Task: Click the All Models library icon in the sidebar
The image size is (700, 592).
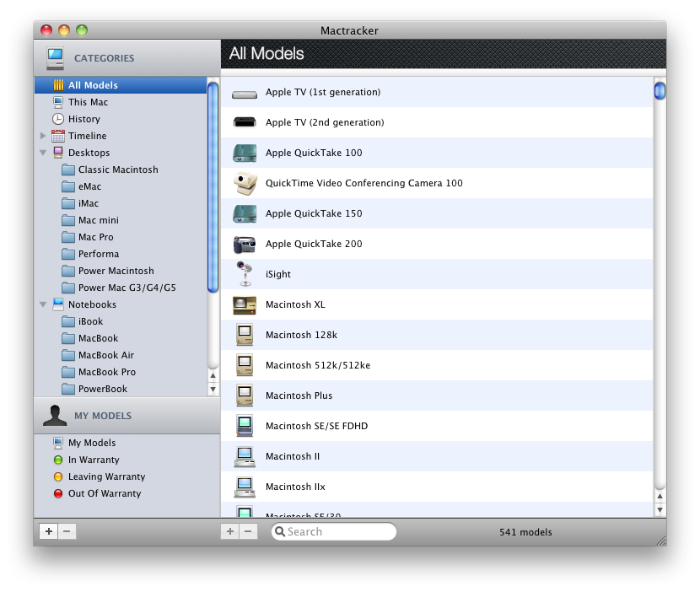Action: tap(58, 85)
